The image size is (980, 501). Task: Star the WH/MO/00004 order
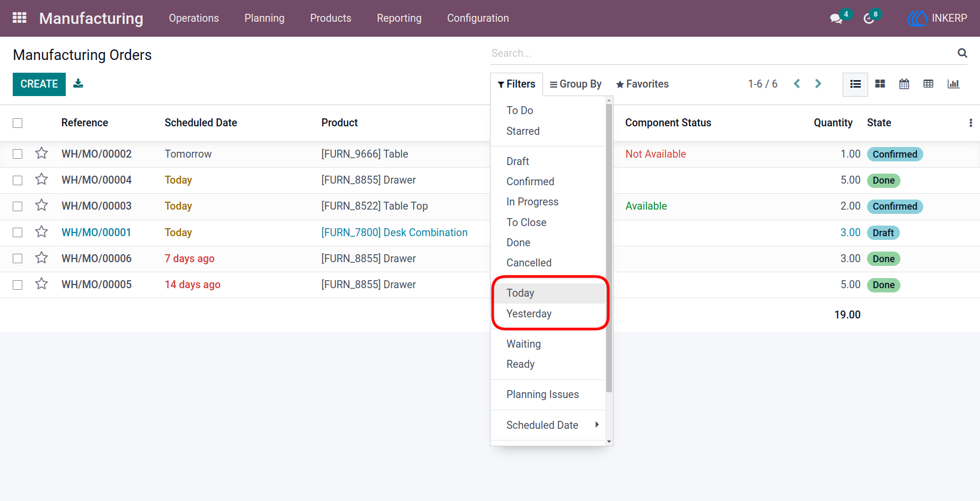[x=41, y=179]
